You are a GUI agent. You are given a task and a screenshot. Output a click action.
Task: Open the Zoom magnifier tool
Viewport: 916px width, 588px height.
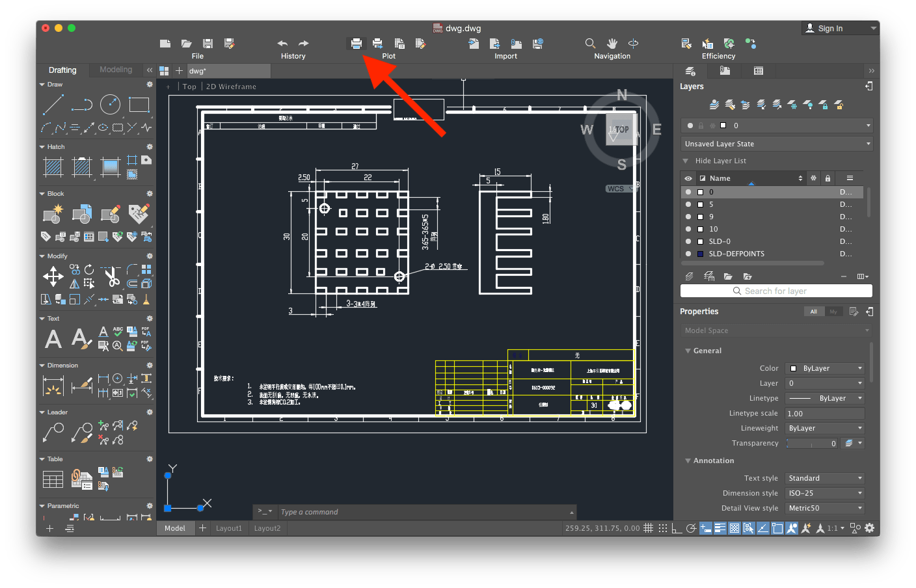(590, 44)
